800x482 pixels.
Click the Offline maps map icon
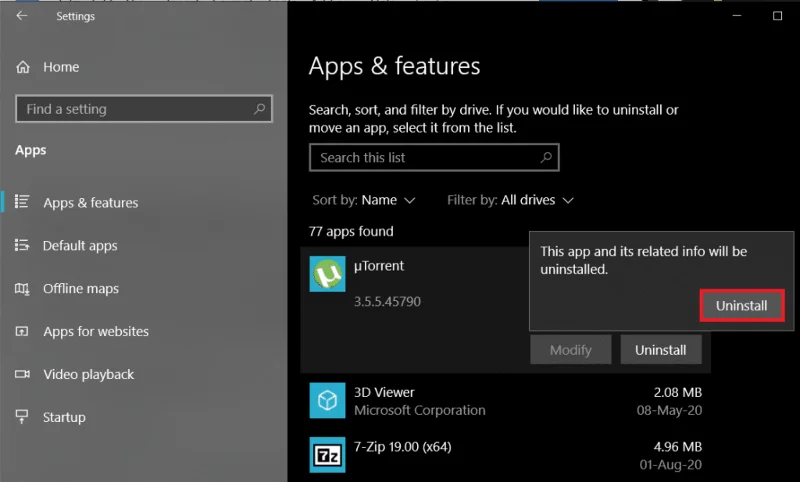[x=22, y=289]
